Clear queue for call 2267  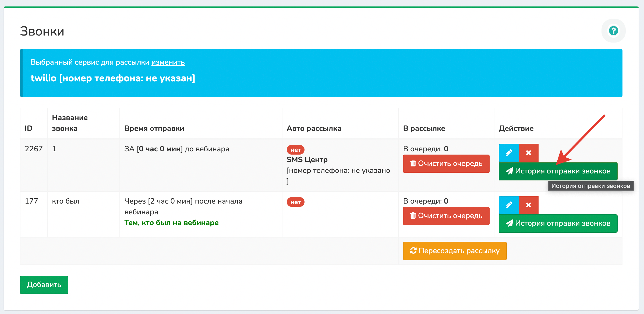(446, 163)
